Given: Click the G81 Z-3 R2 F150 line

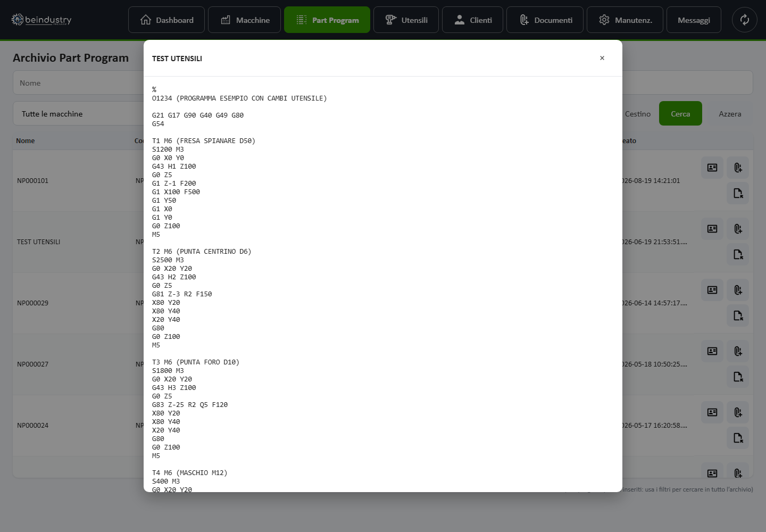Looking at the screenshot, I should pos(182,294).
